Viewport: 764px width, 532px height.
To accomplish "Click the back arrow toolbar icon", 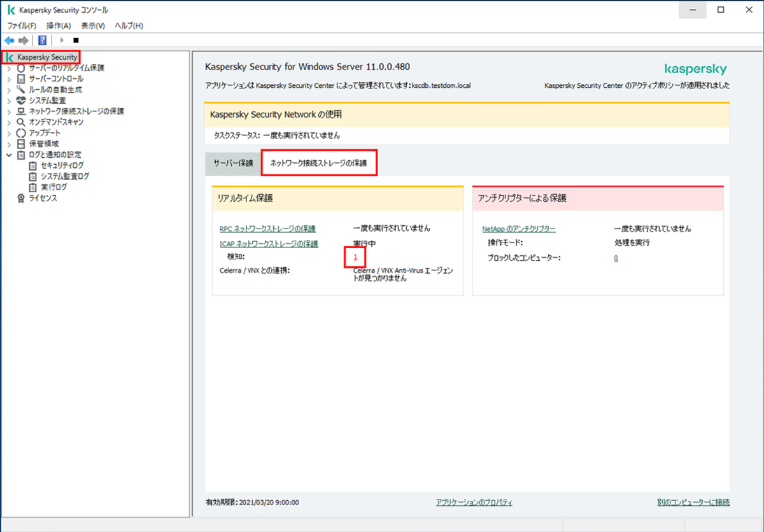I will tap(9, 40).
